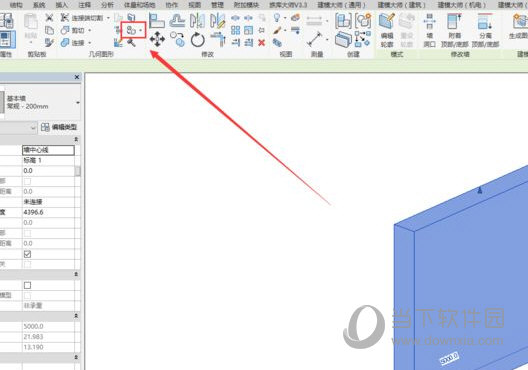Open the 视图 ribbon tab
The image size is (528, 370).
[195, 5]
